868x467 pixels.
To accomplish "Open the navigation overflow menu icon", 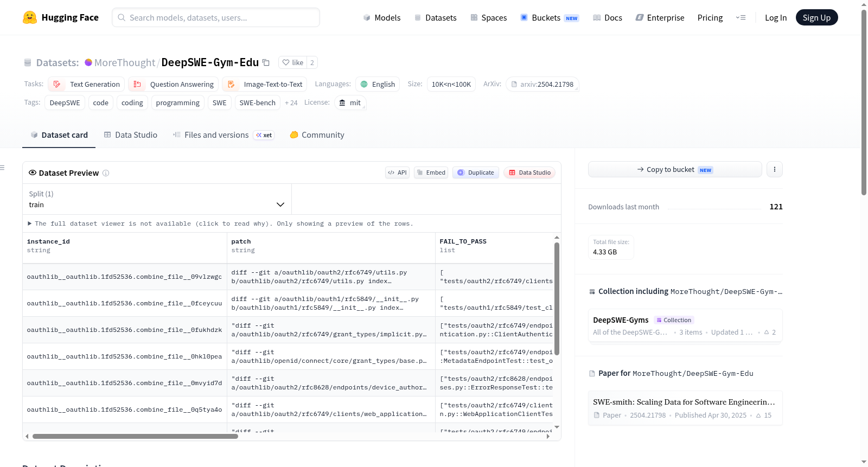I will click(x=741, y=17).
